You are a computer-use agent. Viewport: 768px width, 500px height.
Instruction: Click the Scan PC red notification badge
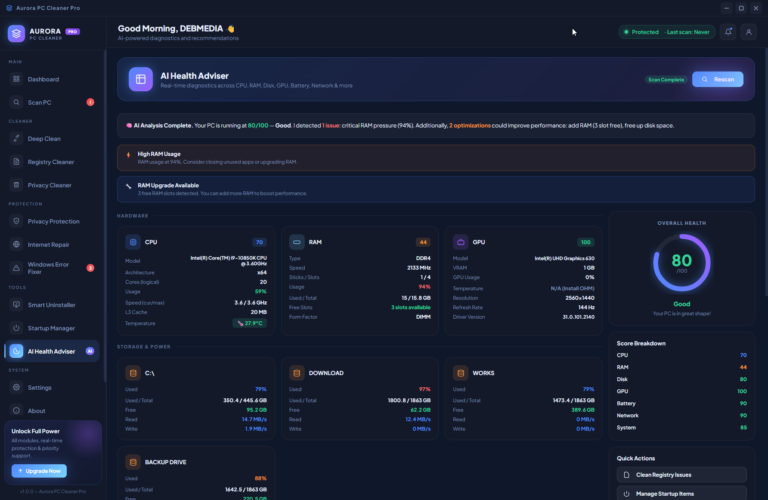[91, 102]
